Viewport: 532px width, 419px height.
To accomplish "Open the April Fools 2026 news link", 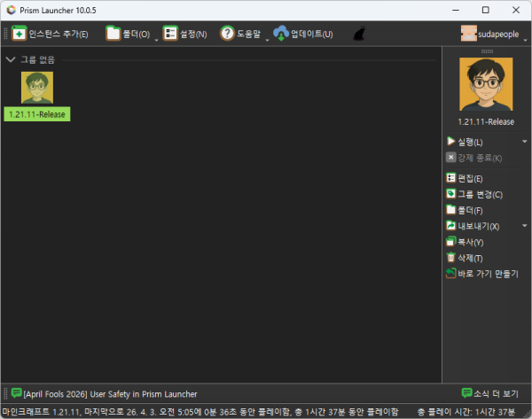I will pos(111,393).
